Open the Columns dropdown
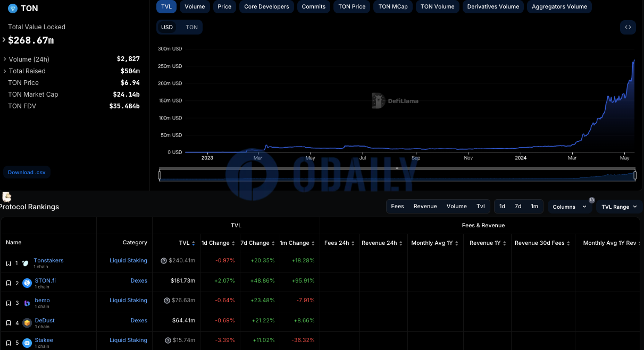The height and width of the screenshot is (350, 644). click(x=570, y=207)
